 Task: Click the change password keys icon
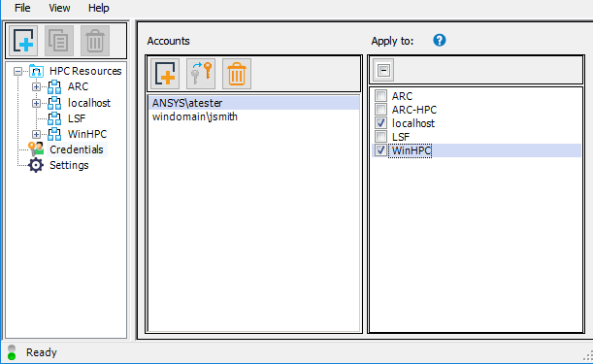[201, 74]
